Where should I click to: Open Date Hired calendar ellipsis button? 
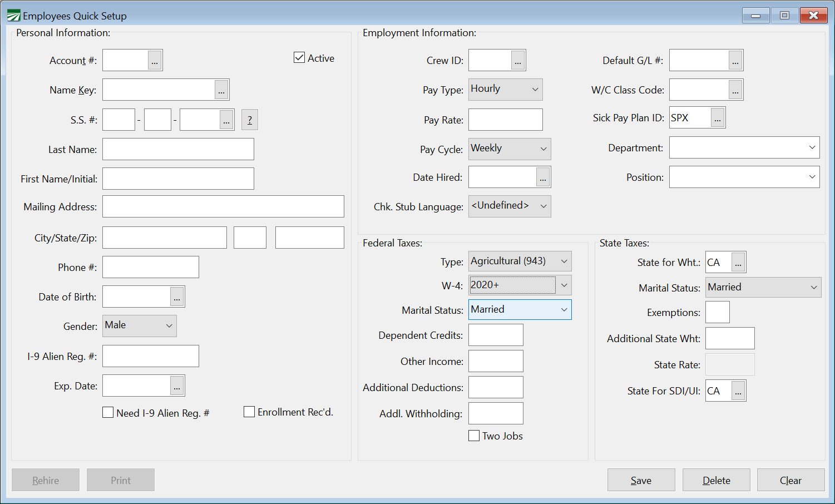point(543,177)
